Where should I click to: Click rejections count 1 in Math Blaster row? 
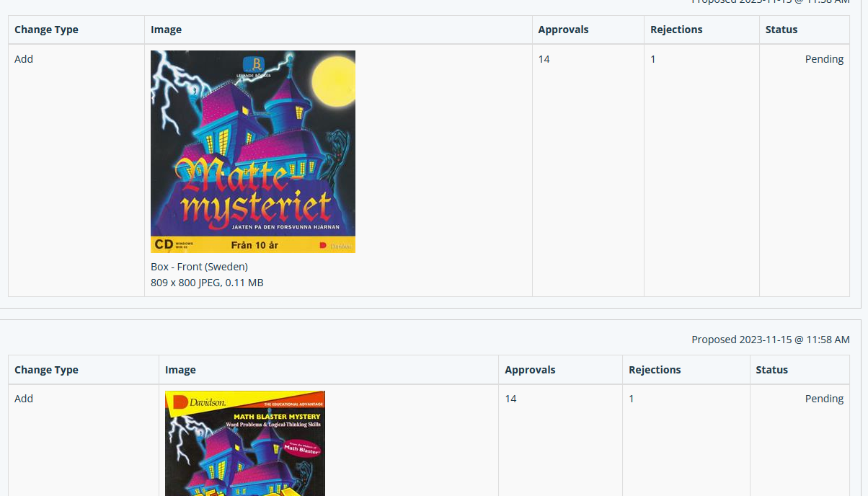pos(632,399)
